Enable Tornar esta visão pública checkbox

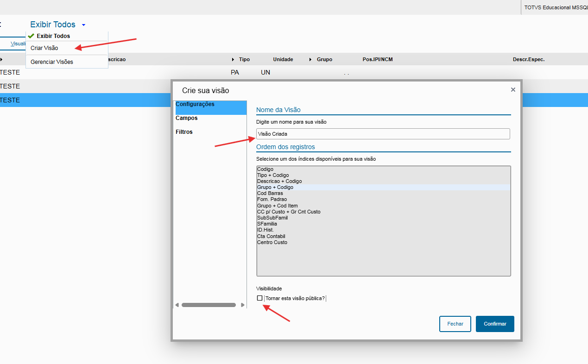tap(260, 298)
